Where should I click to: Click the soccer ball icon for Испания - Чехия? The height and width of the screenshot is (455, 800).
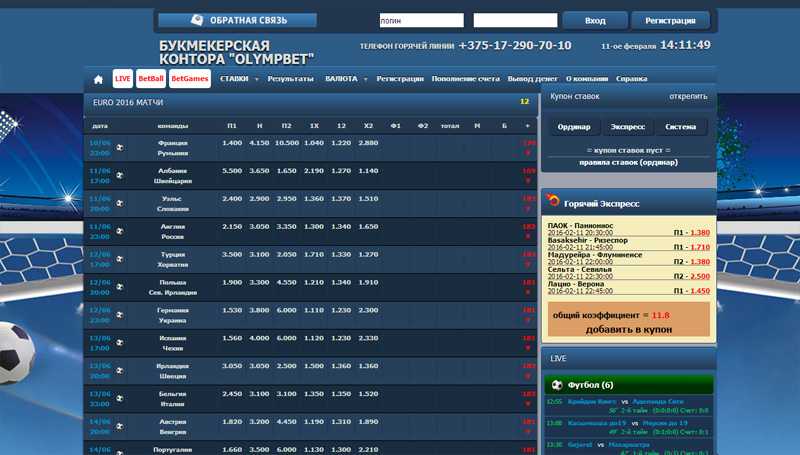tap(119, 343)
